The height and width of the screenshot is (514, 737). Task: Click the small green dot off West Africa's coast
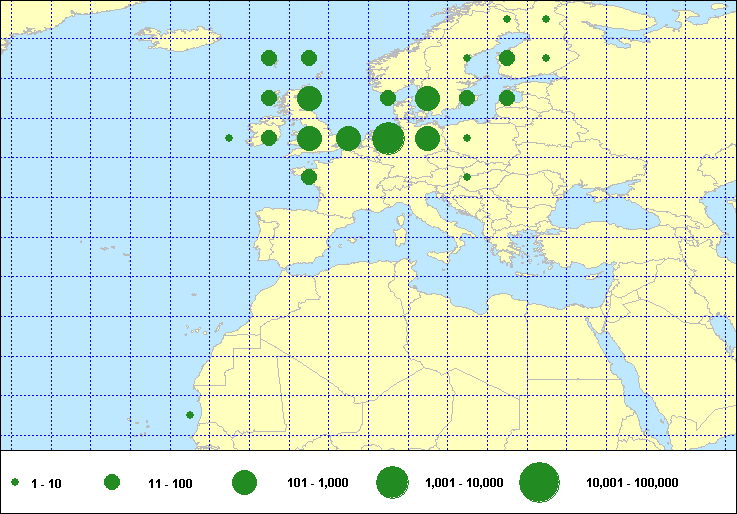click(x=190, y=415)
